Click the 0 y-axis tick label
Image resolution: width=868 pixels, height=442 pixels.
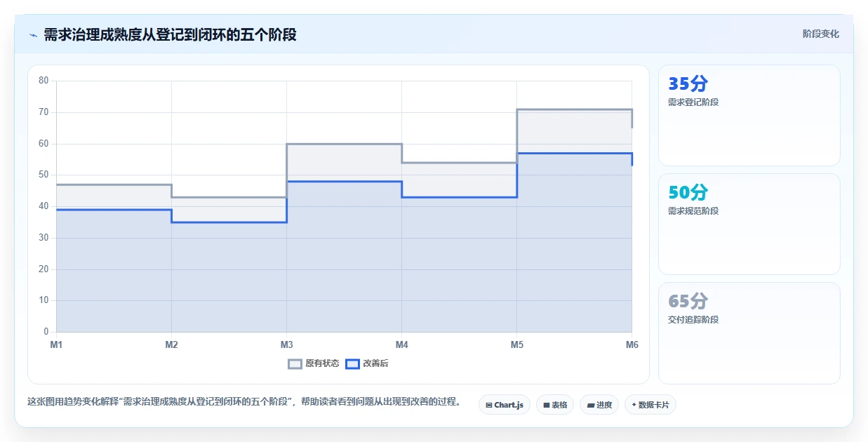[x=46, y=332]
